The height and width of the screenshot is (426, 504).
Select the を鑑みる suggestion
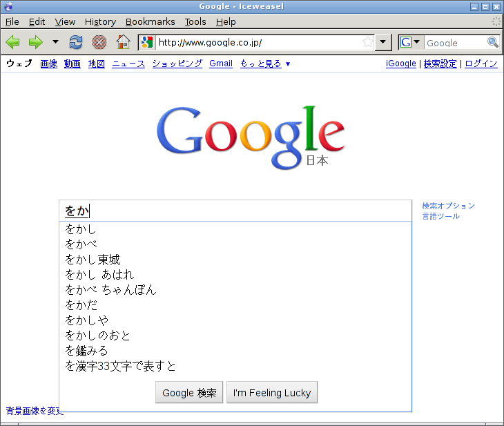pos(235,351)
